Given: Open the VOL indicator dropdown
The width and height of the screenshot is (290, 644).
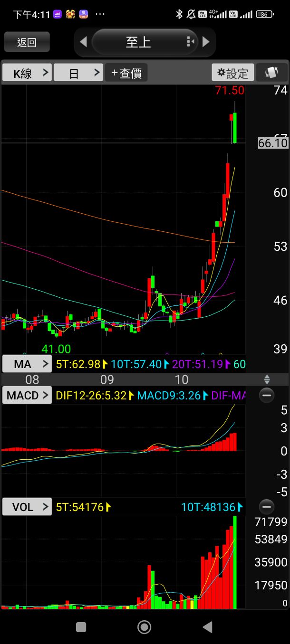Looking at the screenshot, I should pos(27,507).
